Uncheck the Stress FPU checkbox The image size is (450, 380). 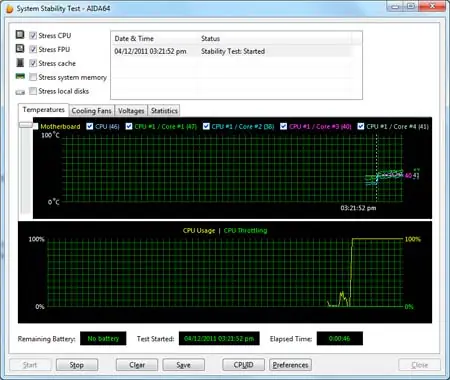(33, 49)
